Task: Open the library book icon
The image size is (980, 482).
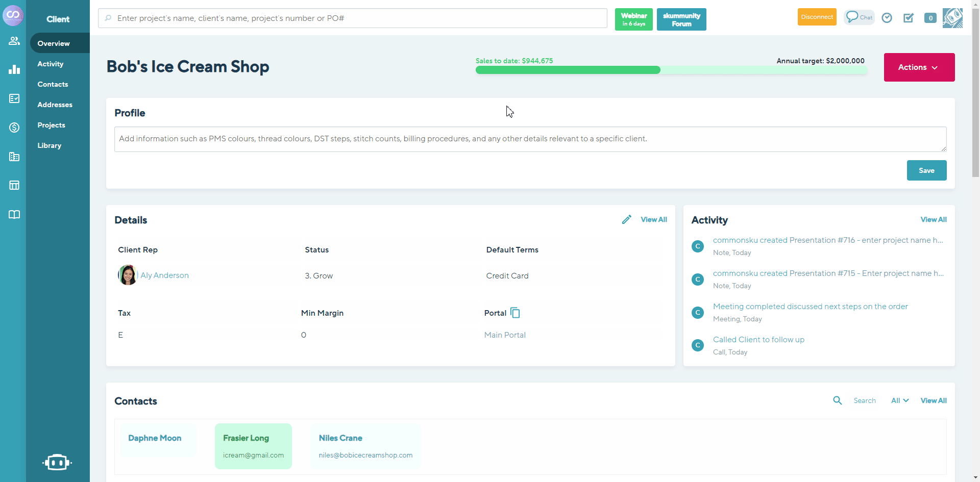Action: [x=14, y=215]
